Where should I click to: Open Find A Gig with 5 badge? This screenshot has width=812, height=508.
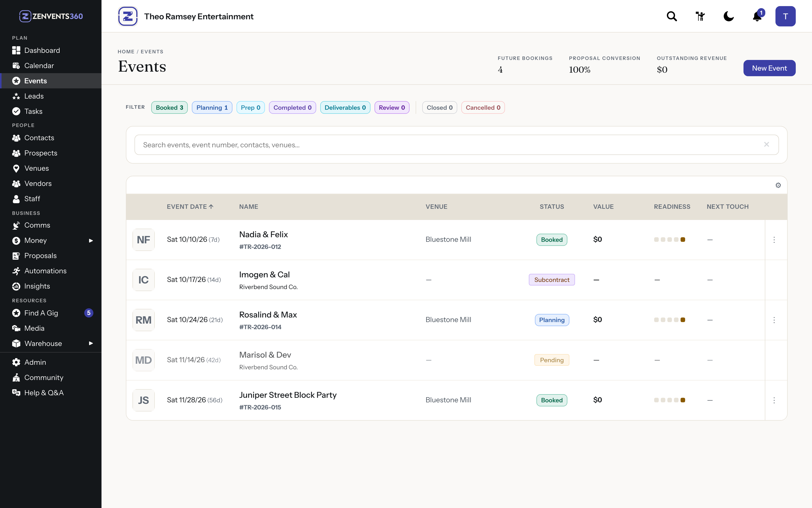pos(51,313)
